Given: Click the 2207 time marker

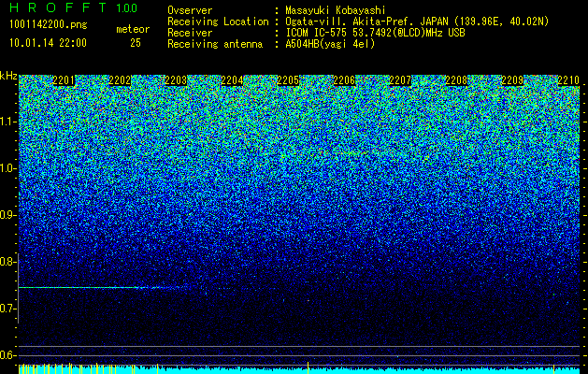Looking at the screenshot, I should tap(400, 80).
